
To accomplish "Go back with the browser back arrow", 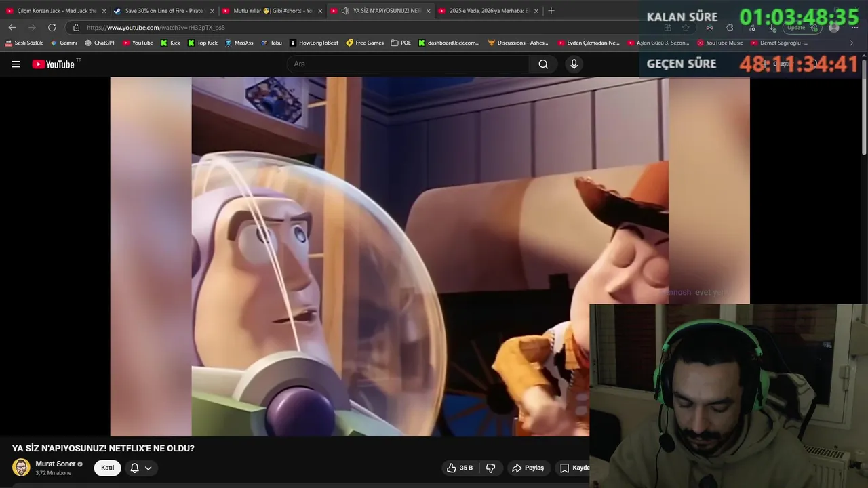I will [12, 28].
